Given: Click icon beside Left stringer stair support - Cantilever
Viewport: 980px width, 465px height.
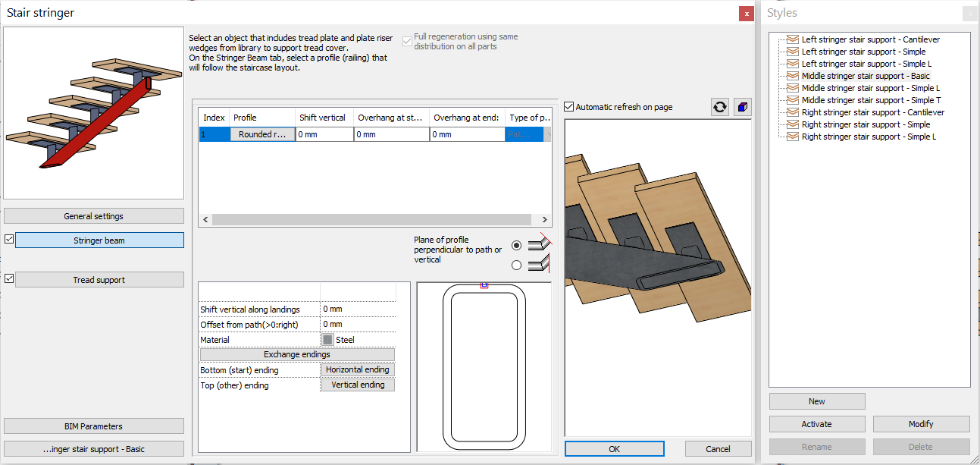Looking at the screenshot, I should coord(792,39).
